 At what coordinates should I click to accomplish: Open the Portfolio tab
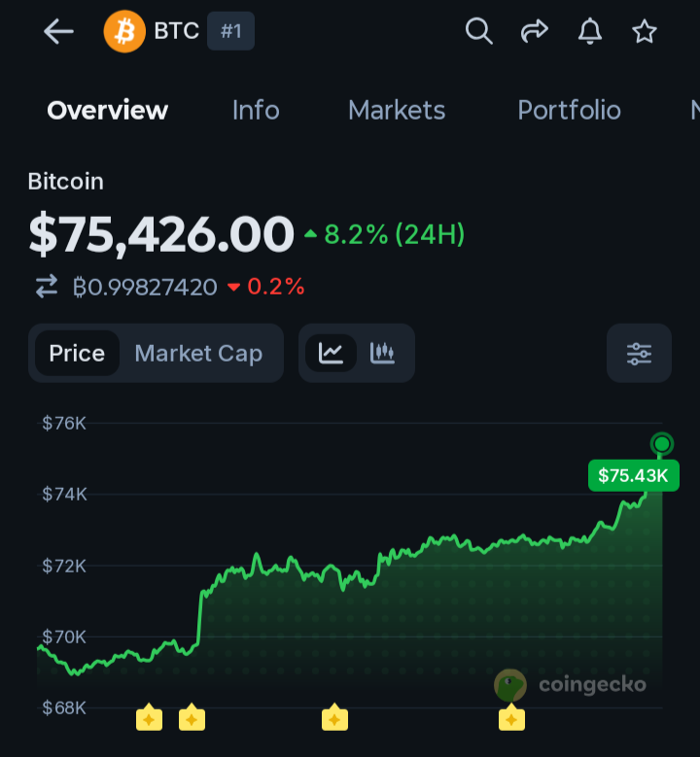point(569,111)
